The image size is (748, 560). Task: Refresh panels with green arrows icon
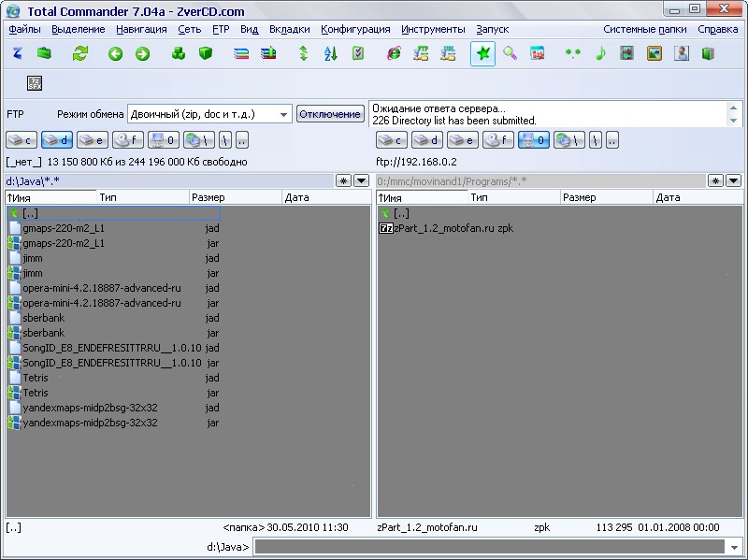[x=80, y=53]
